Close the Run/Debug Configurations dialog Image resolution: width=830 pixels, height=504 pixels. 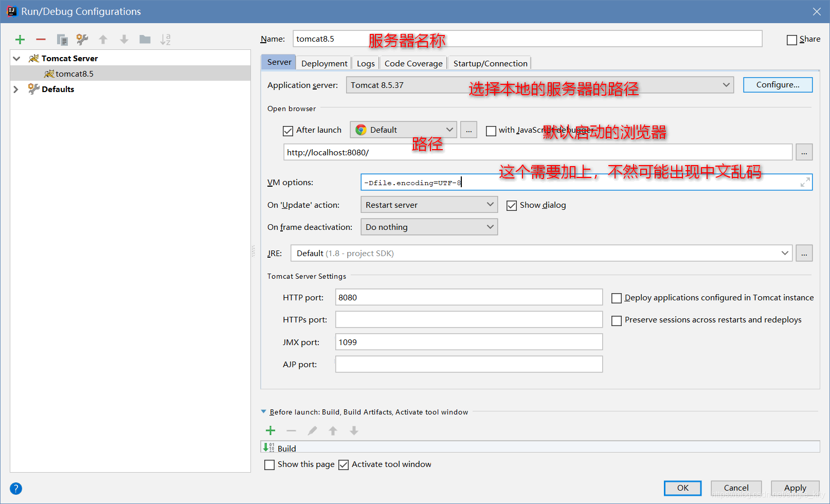(817, 11)
